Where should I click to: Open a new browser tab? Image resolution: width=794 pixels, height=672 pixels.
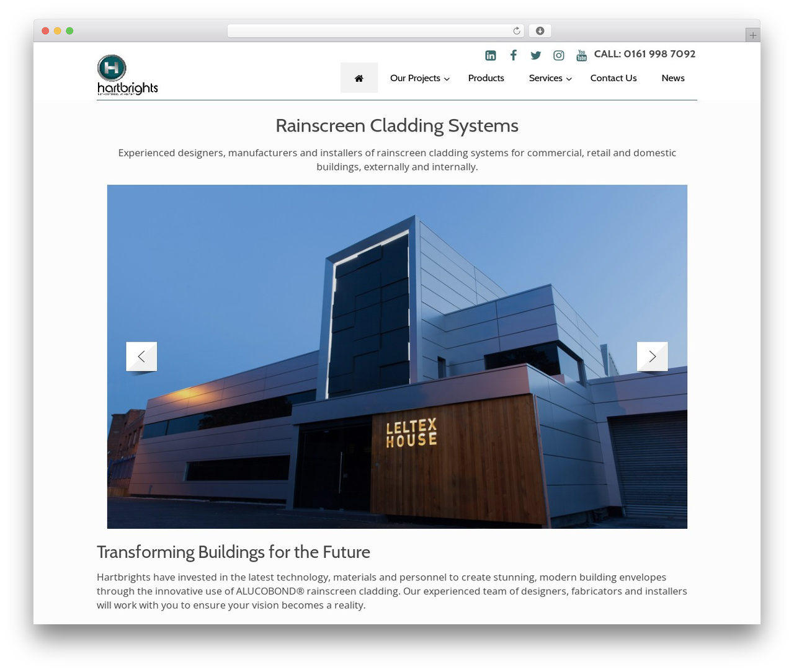[753, 35]
